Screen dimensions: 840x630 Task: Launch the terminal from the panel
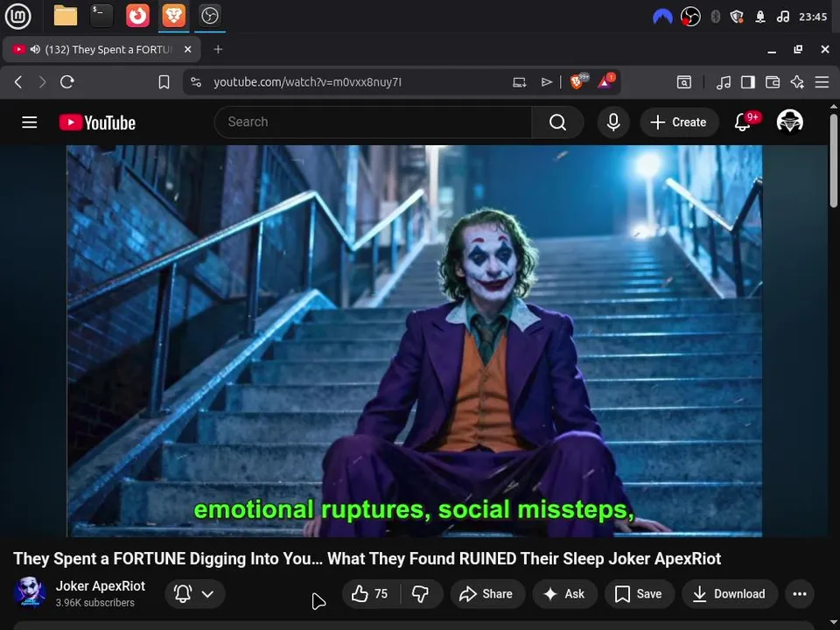click(101, 16)
